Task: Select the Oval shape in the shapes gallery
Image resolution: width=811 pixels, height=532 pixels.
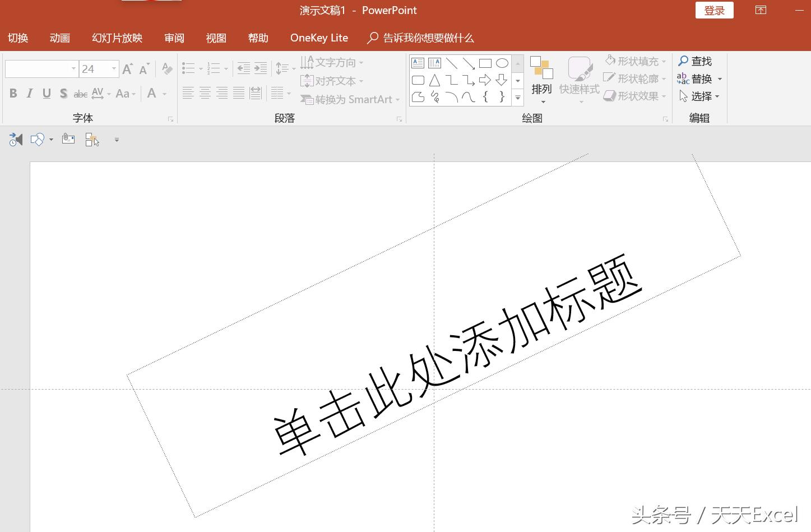Action: coord(502,63)
